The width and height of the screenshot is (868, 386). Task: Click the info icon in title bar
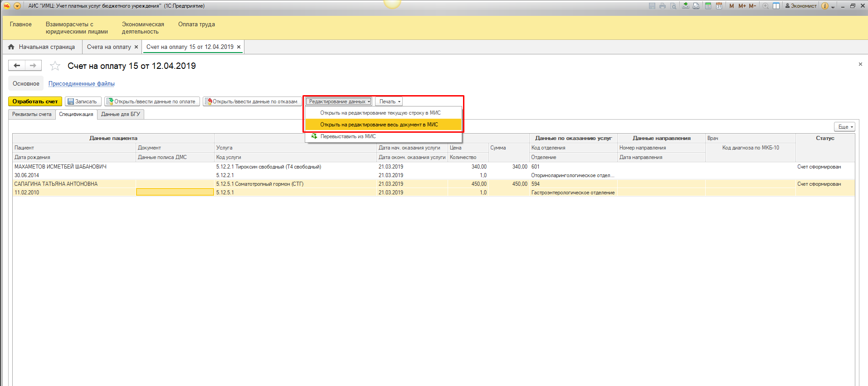point(825,6)
